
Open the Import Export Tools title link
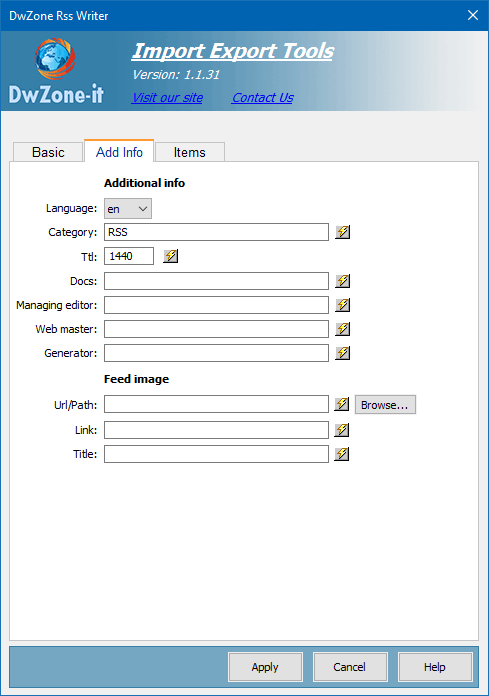[x=233, y=51]
